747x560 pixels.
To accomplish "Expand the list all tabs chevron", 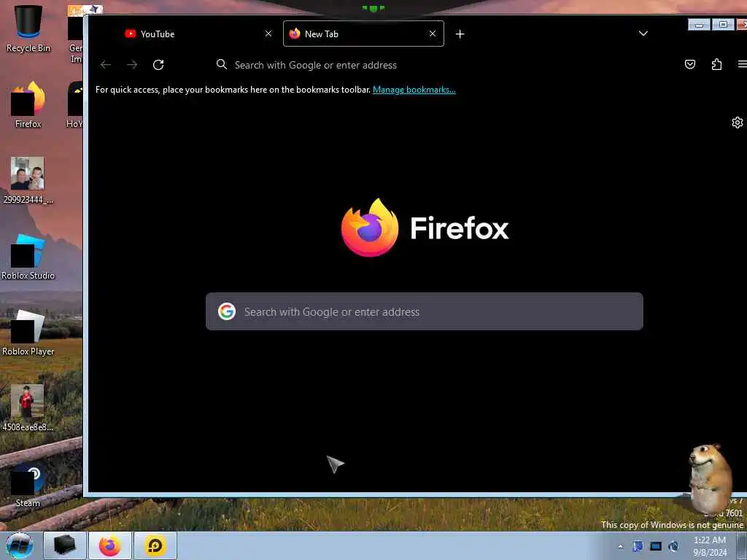I will click(643, 34).
